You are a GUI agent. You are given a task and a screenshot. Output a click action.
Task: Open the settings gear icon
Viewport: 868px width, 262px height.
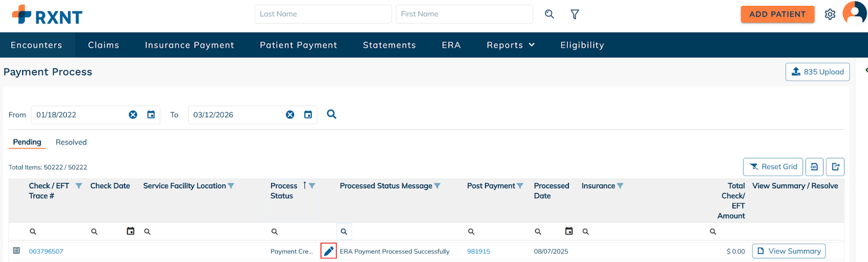click(829, 15)
